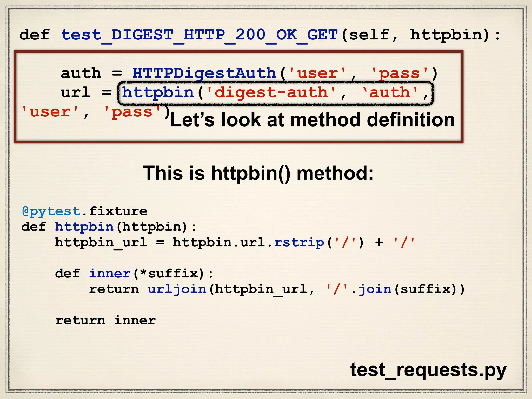Click the urljoin function call

pyautogui.click(x=177, y=289)
